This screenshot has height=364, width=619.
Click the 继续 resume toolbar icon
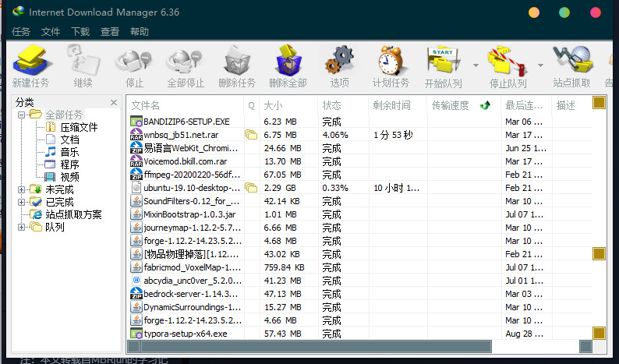(83, 60)
